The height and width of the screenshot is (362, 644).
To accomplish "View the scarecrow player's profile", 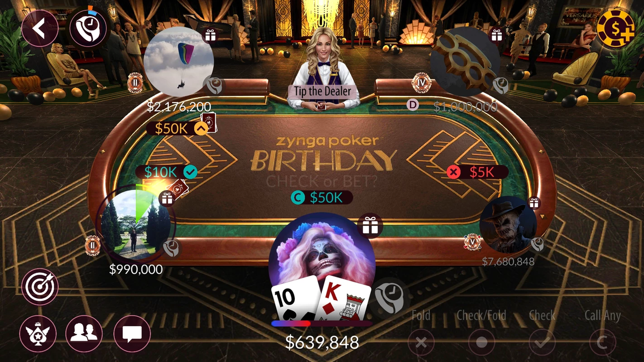I will pyautogui.click(x=508, y=224).
